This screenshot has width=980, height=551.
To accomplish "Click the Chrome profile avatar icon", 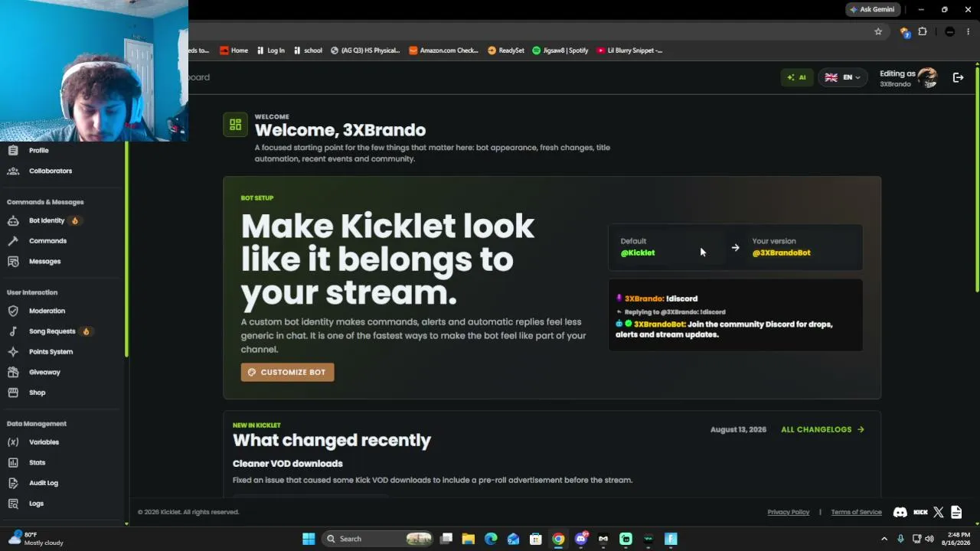I will [x=950, y=31].
